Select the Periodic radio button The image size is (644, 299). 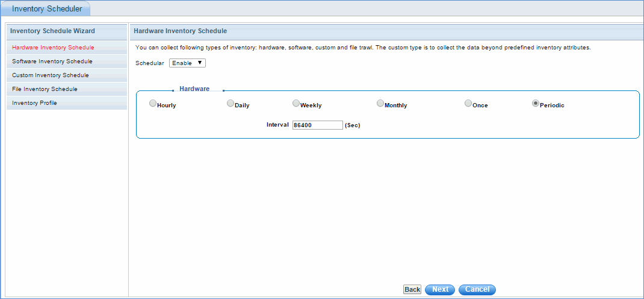tap(536, 104)
